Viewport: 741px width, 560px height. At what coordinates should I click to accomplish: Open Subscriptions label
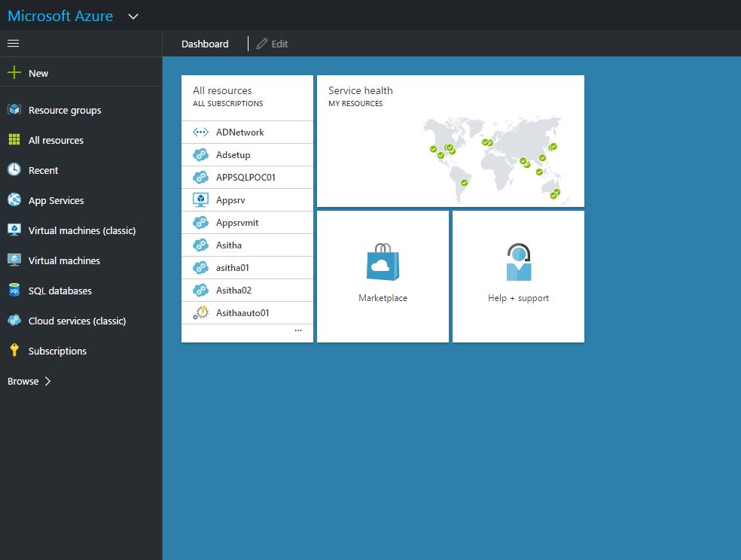57,352
